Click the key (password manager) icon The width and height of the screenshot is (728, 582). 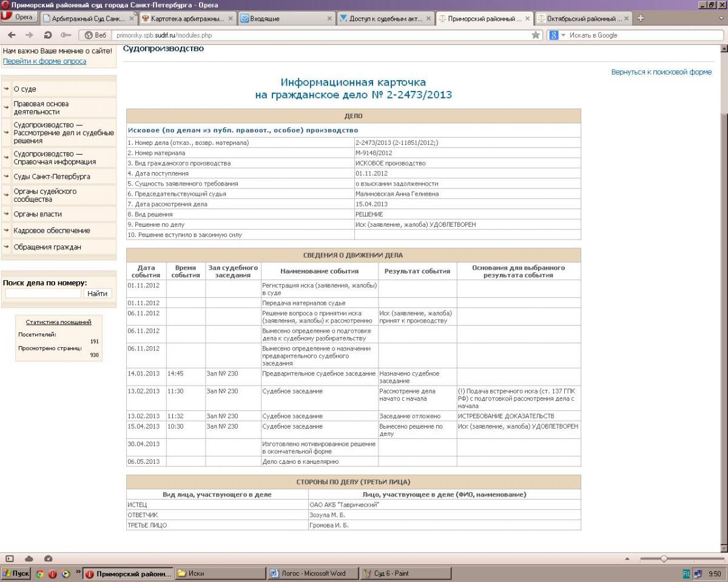coord(66,35)
